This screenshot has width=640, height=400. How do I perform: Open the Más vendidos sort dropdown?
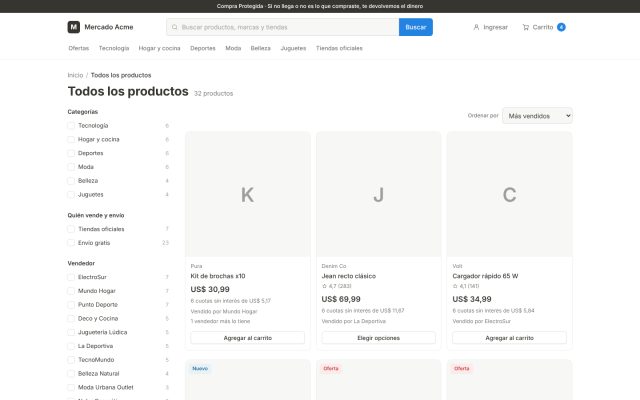[537, 116]
